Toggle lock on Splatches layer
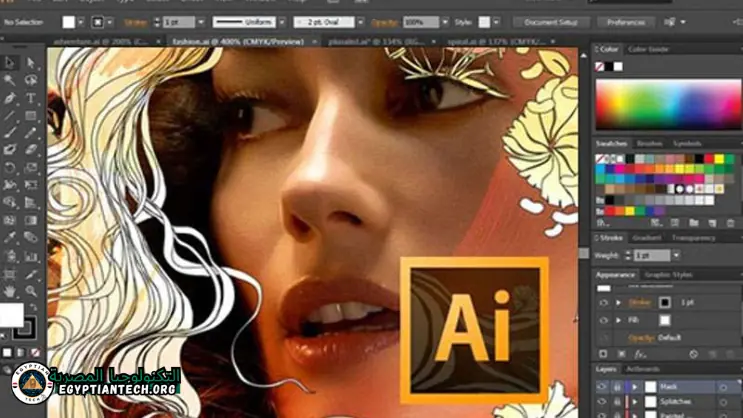Screen dimensions: 743x418 click(617, 402)
